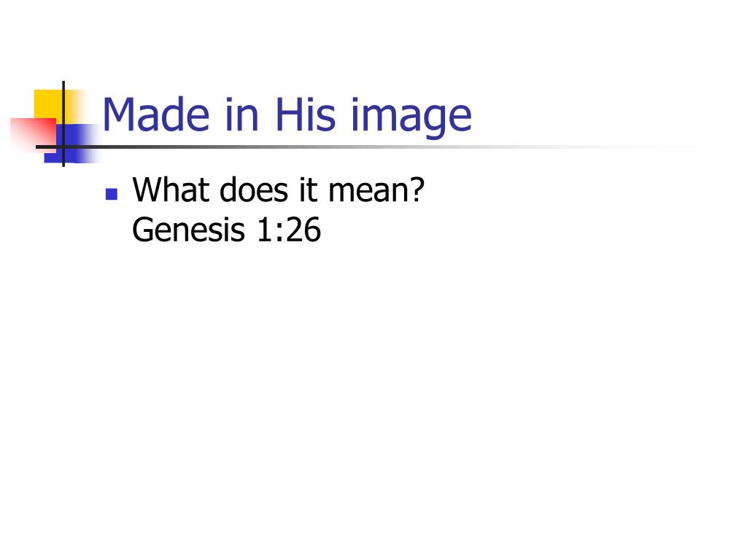This screenshot has width=747, height=560.
Task: Select the "Genesis 1:26" text line
Action: coord(226,230)
